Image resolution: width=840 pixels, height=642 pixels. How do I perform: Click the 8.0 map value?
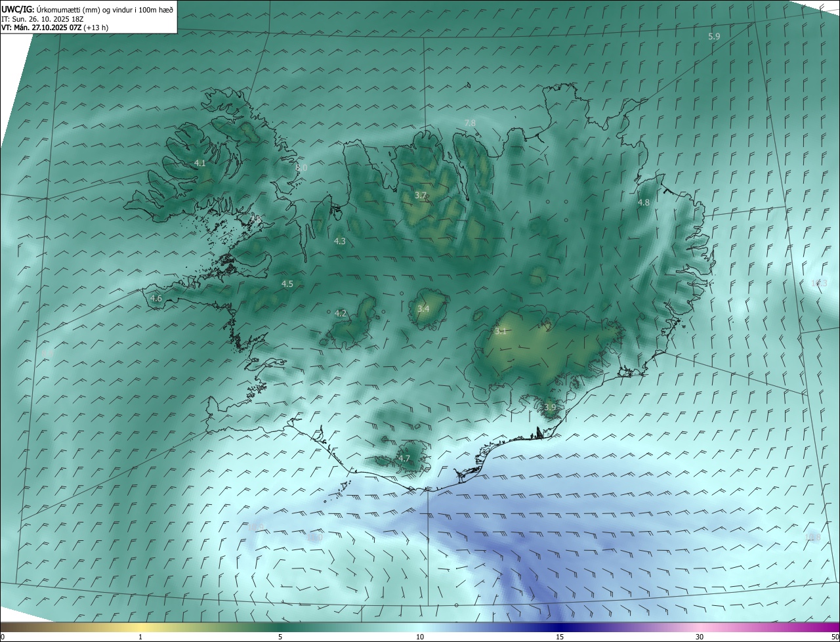tap(301, 168)
